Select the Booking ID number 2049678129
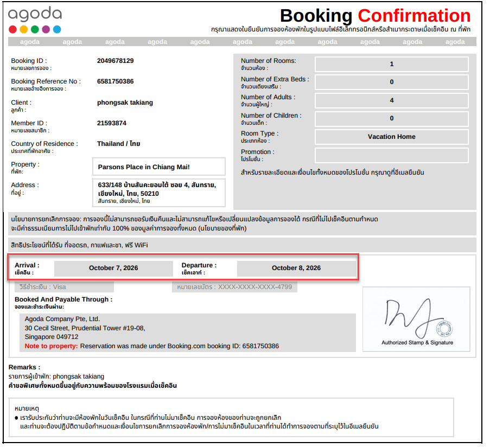Screen dimensions: 490x448 click(116, 61)
